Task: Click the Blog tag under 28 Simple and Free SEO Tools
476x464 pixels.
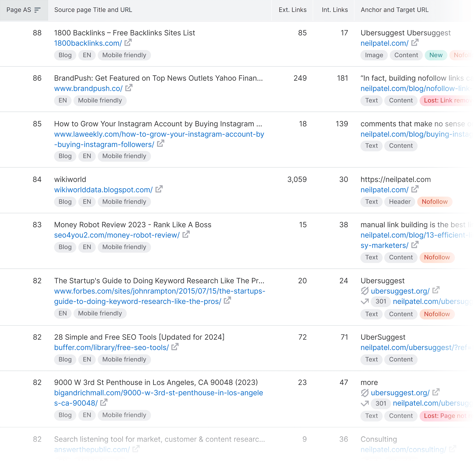Action: [x=65, y=359]
